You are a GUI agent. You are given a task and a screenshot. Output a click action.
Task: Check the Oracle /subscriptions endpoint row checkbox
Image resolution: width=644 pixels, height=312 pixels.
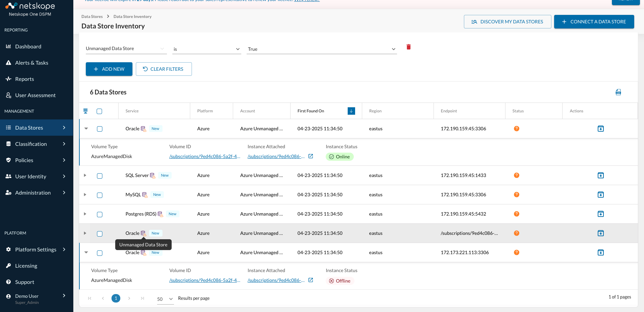100,234
